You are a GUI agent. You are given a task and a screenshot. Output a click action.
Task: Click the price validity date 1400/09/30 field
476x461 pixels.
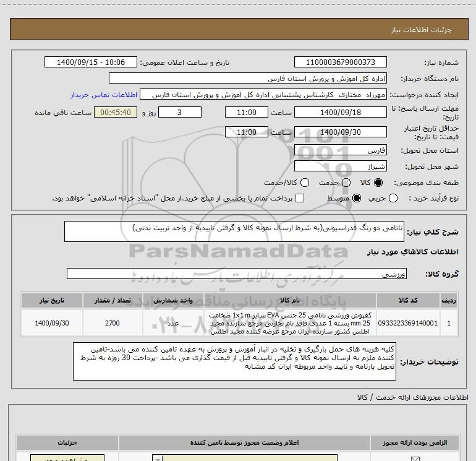pyautogui.click(x=340, y=132)
